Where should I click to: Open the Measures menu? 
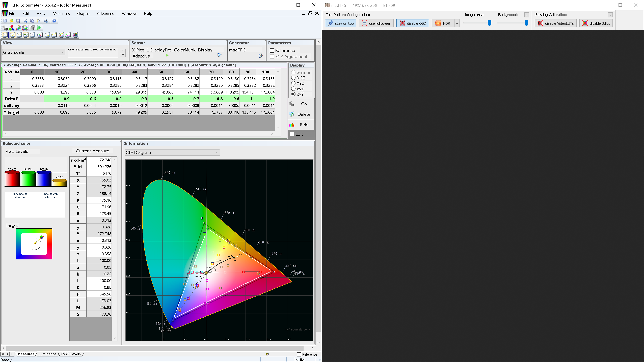pyautogui.click(x=61, y=13)
